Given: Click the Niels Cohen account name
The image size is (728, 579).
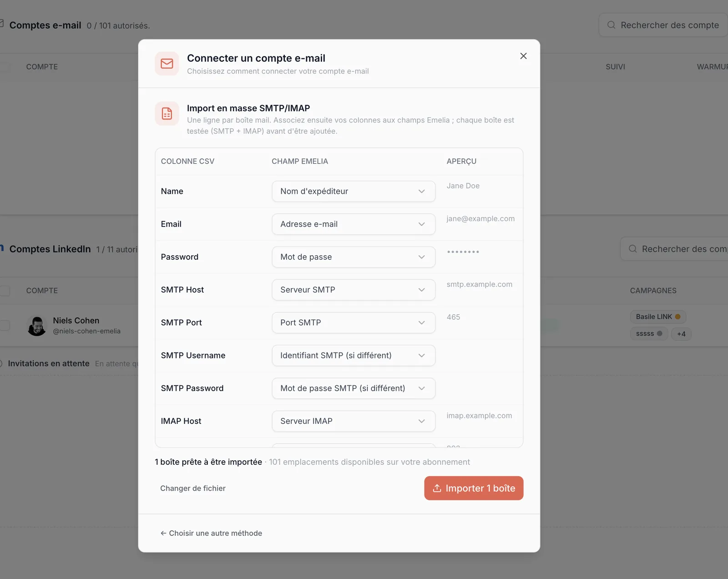Looking at the screenshot, I should tap(76, 321).
